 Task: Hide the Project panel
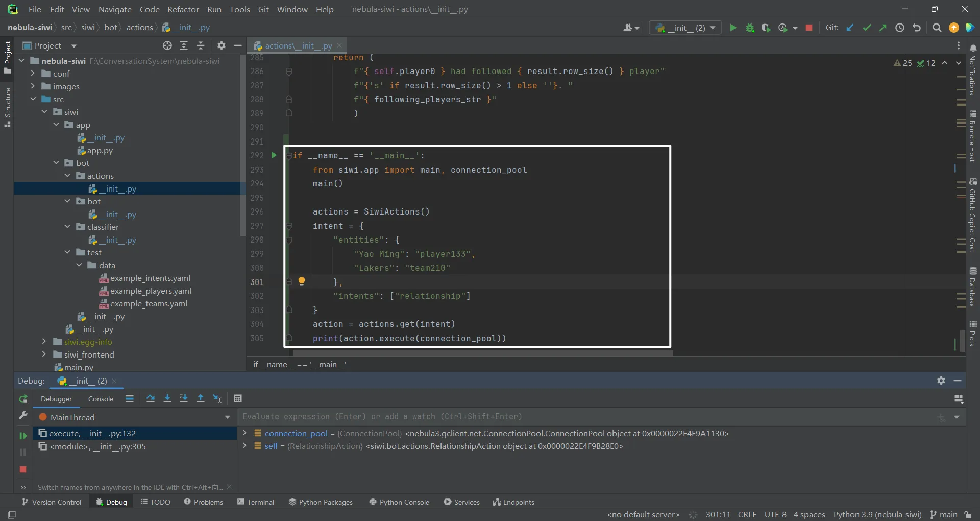pos(237,45)
